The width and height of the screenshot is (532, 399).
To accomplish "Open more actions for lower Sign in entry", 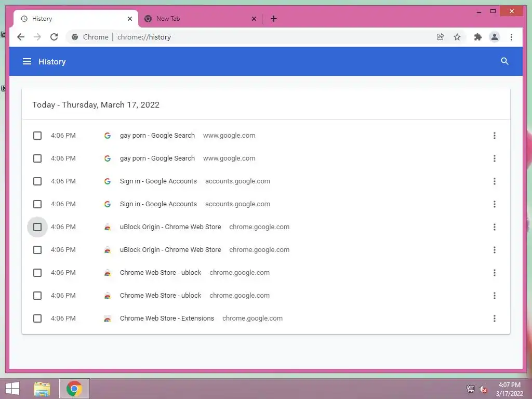I will 495,204.
